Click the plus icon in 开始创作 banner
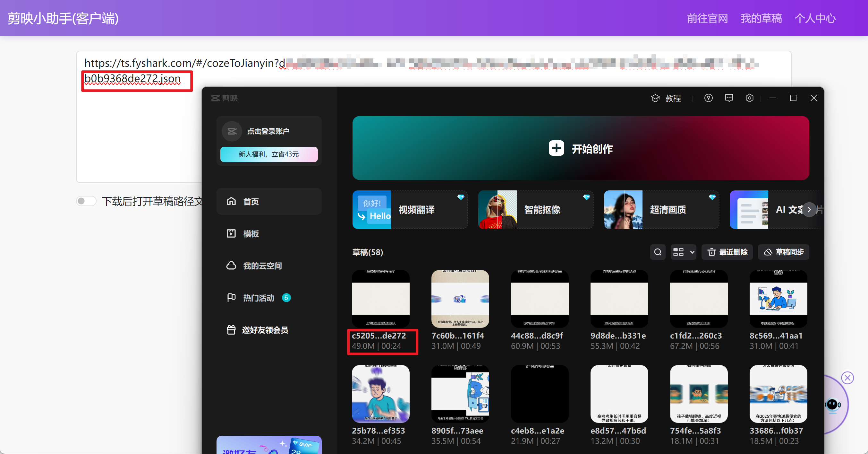868x454 pixels. coord(556,148)
